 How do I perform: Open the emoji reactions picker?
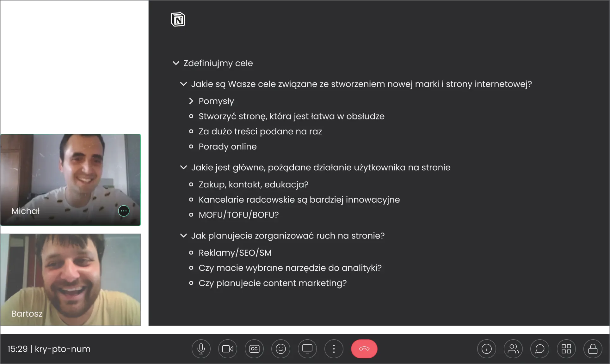click(280, 349)
